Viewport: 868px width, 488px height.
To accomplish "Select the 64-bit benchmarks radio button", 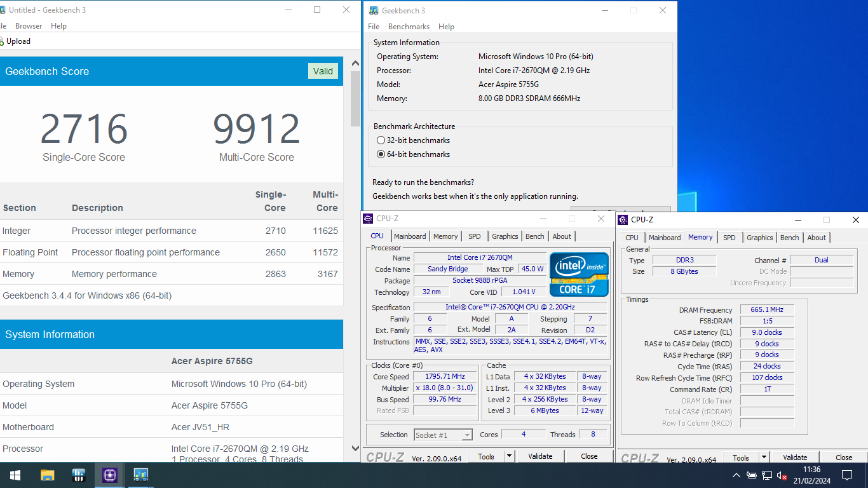I will (x=381, y=154).
